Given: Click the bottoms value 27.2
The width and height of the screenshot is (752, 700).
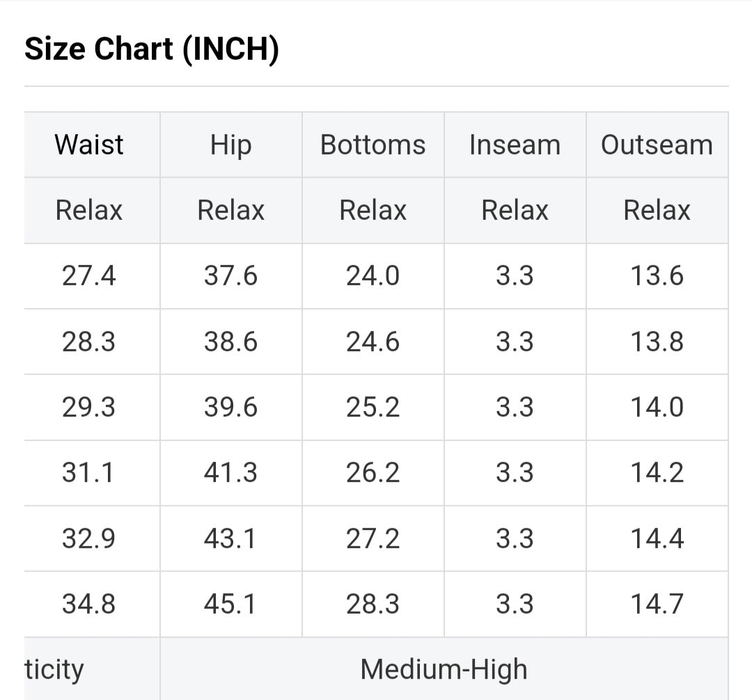Looking at the screenshot, I should click(373, 539).
